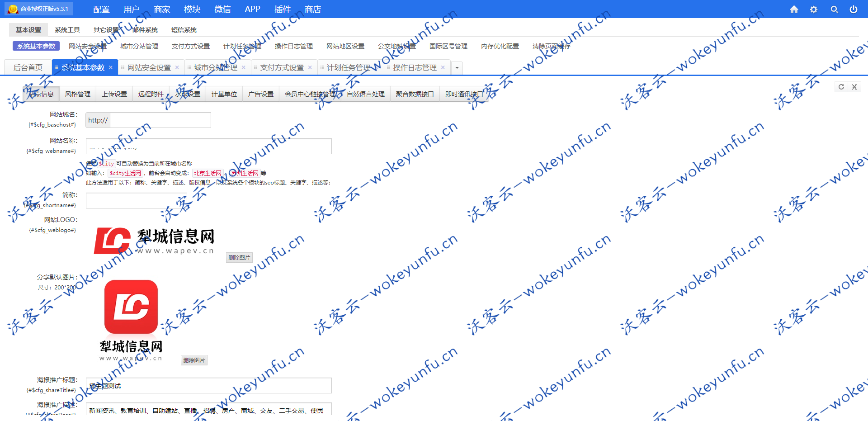Image resolution: width=868 pixels, height=421 pixels.
Task: Open the 配置 top menu
Action: 101,9
